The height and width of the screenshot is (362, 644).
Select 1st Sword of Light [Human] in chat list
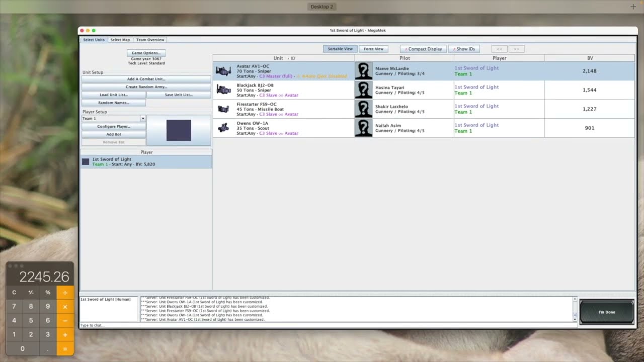105,299
